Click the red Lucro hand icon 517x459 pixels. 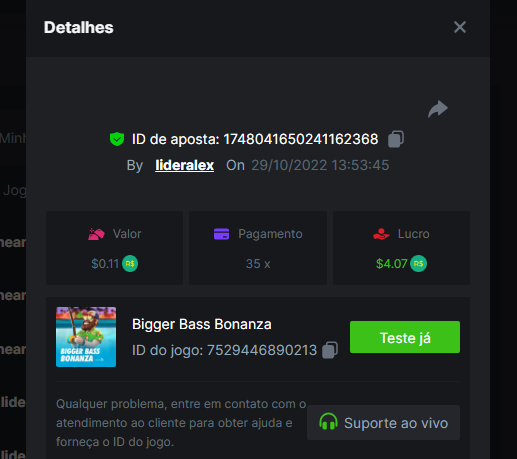tap(381, 234)
